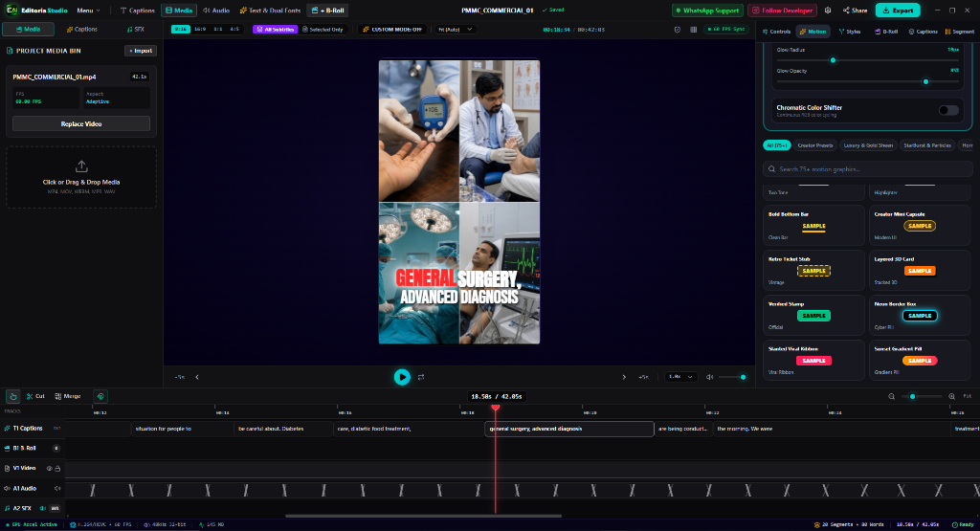Click the V1 Video track file icon

[8, 468]
